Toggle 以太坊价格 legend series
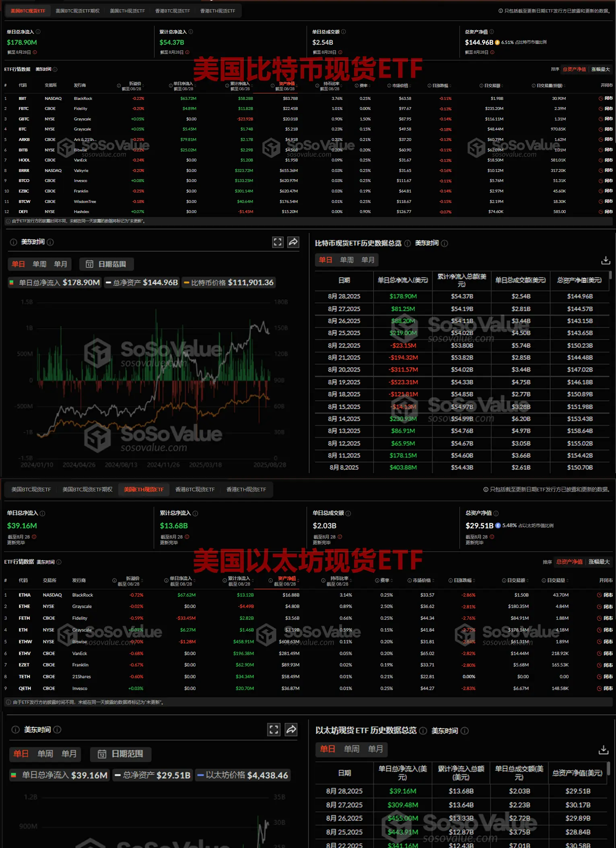This screenshot has width=616, height=848. 243,775
